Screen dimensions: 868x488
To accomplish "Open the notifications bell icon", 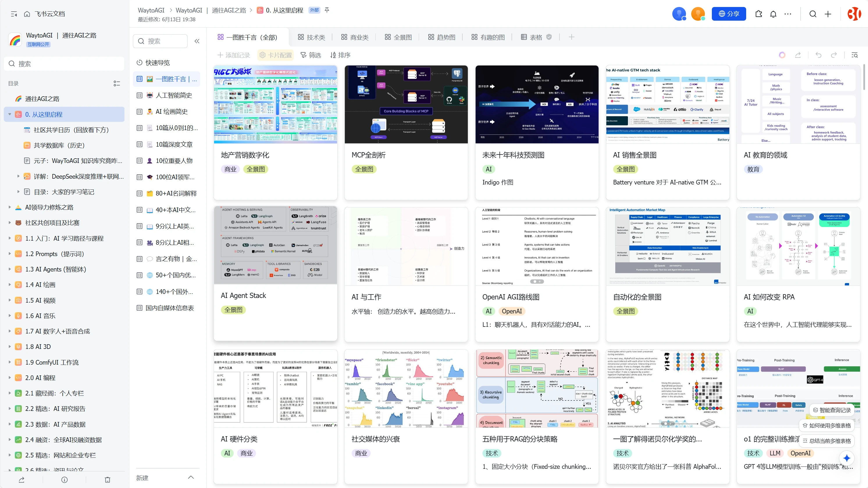I will point(773,14).
